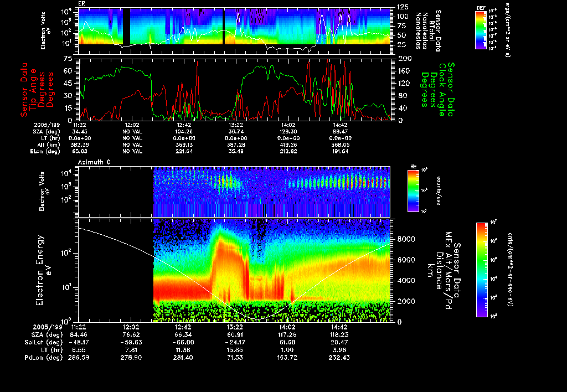Screen dimensions: 567x392
Task: Select lower SZA value 76.62
Action: (131, 335)
